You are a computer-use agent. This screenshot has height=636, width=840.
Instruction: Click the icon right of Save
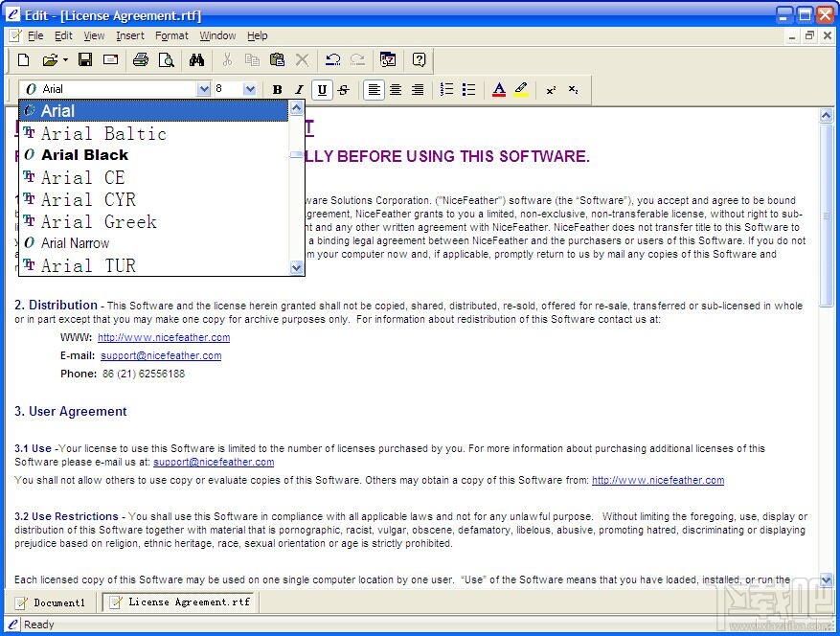click(x=111, y=60)
